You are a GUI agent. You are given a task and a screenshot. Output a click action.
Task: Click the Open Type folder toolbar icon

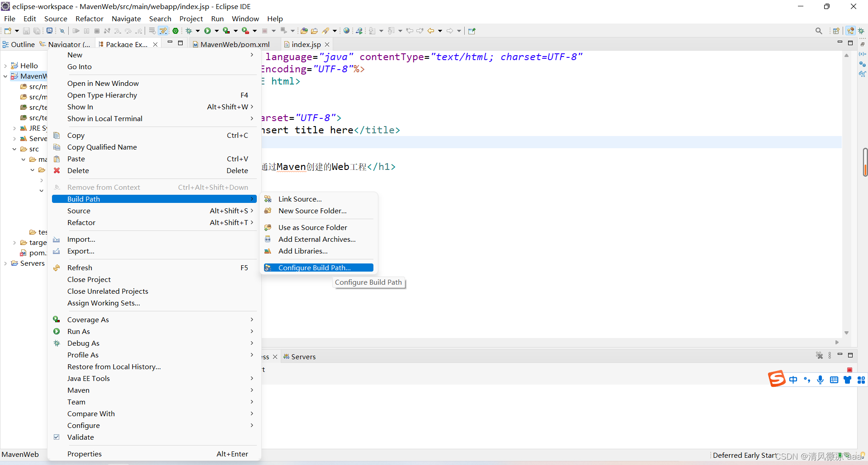click(x=304, y=31)
